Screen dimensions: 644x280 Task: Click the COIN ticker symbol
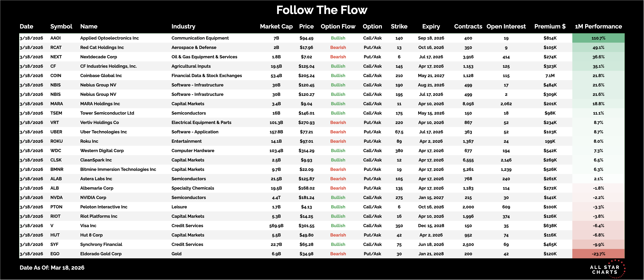[56, 76]
